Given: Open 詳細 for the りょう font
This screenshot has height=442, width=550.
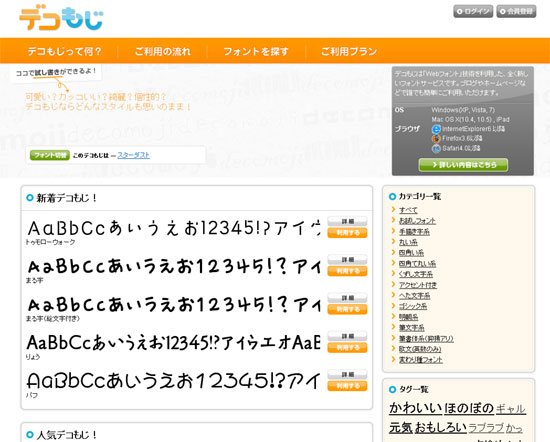Looking at the screenshot, I should [x=347, y=336].
